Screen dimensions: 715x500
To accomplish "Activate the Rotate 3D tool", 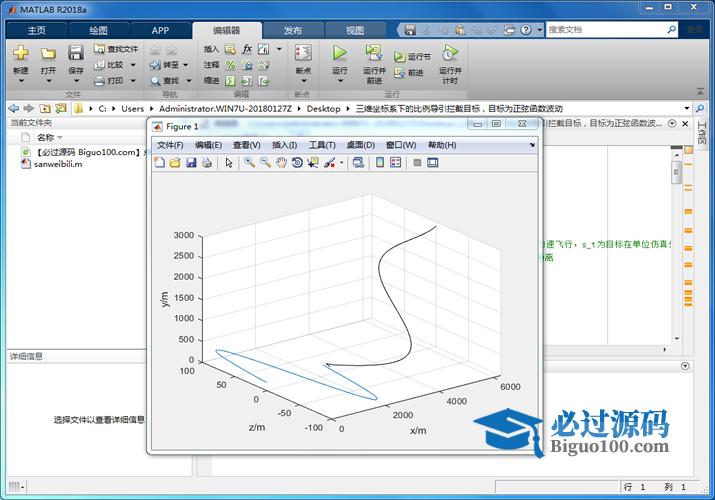I will point(297,163).
